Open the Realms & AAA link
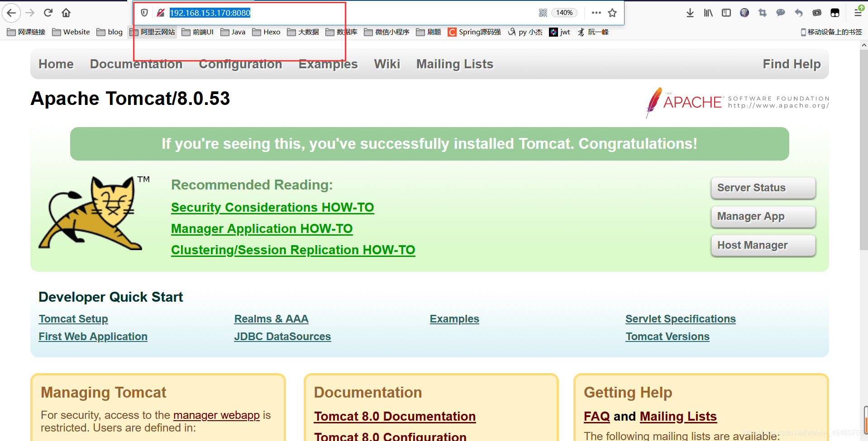 [271, 319]
